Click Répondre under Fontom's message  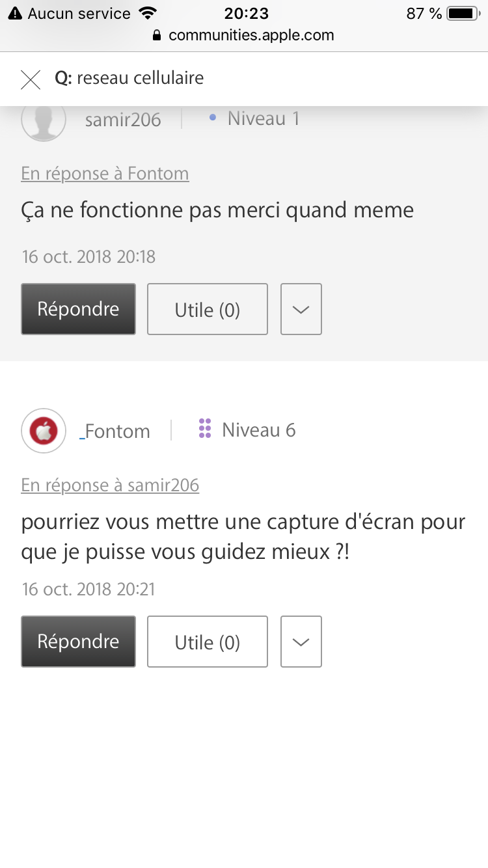pyautogui.click(x=78, y=642)
